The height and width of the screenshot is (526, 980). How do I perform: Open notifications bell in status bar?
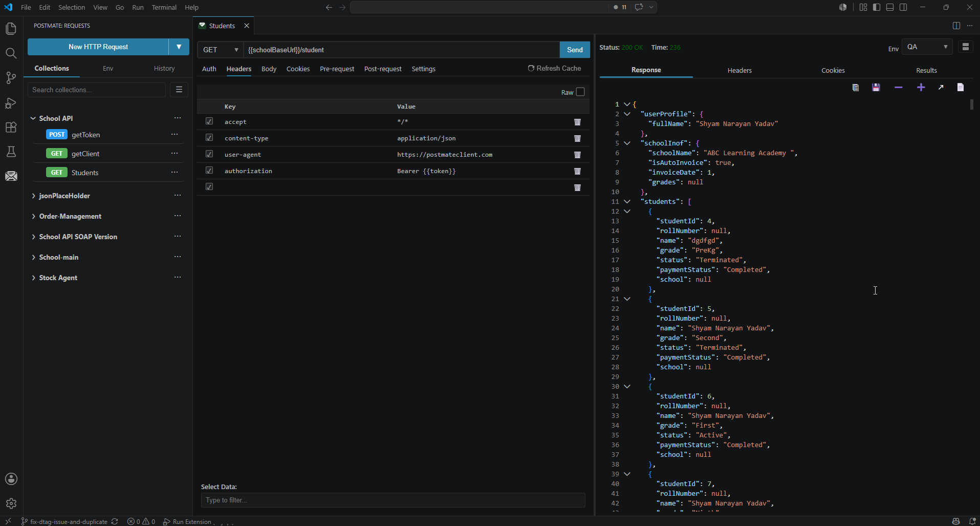(972, 521)
